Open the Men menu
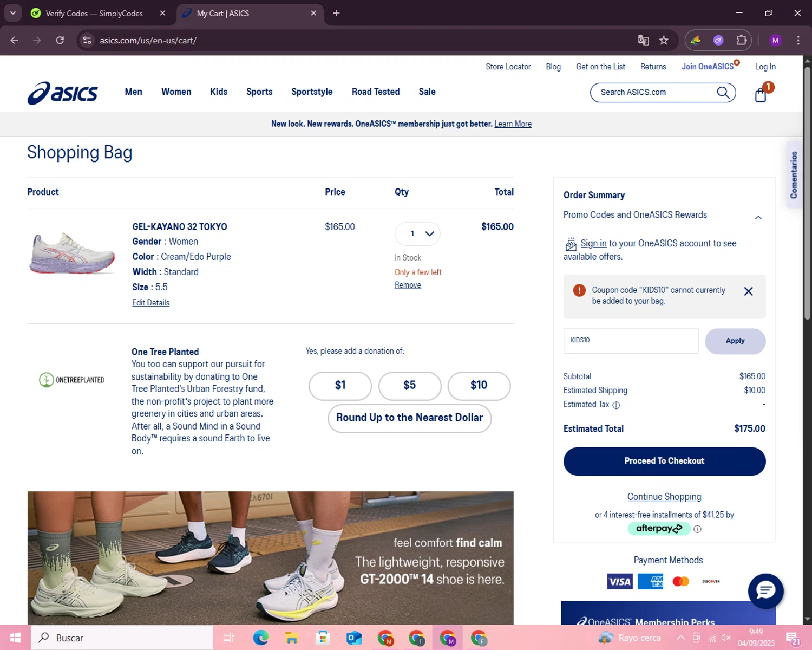812x650 pixels. (133, 92)
